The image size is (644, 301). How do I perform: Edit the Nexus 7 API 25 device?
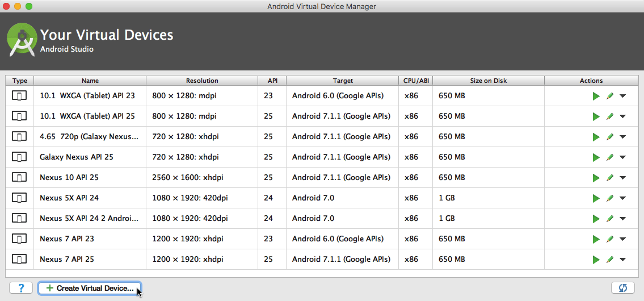610,260
